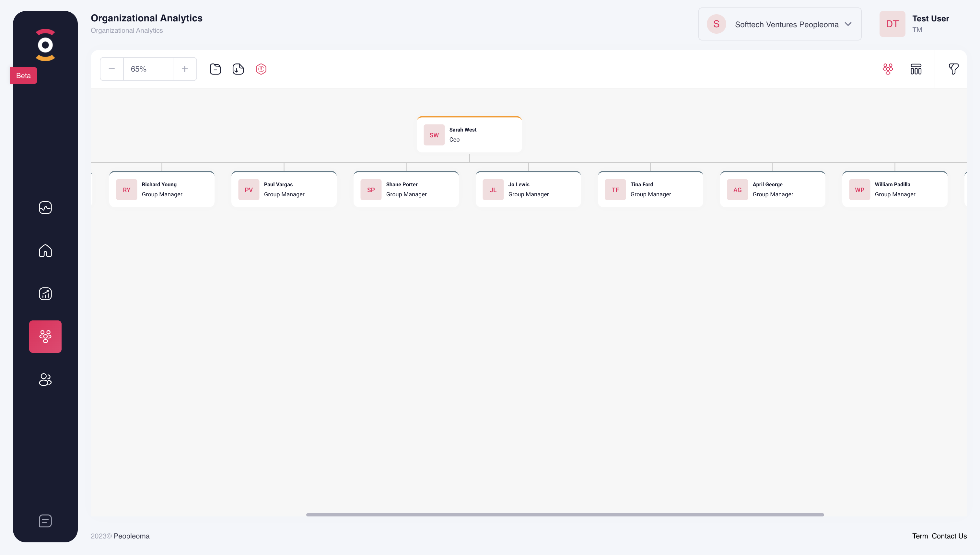This screenshot has width=980, height=555.
Task: Select Paul Vargas Group Manager card
Action: 284,189
